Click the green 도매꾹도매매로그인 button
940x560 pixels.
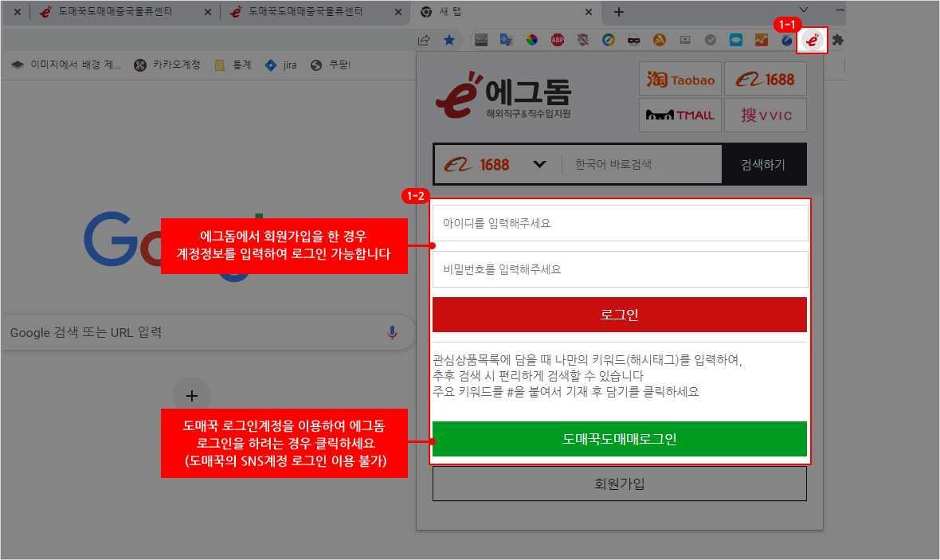point(619,439)
